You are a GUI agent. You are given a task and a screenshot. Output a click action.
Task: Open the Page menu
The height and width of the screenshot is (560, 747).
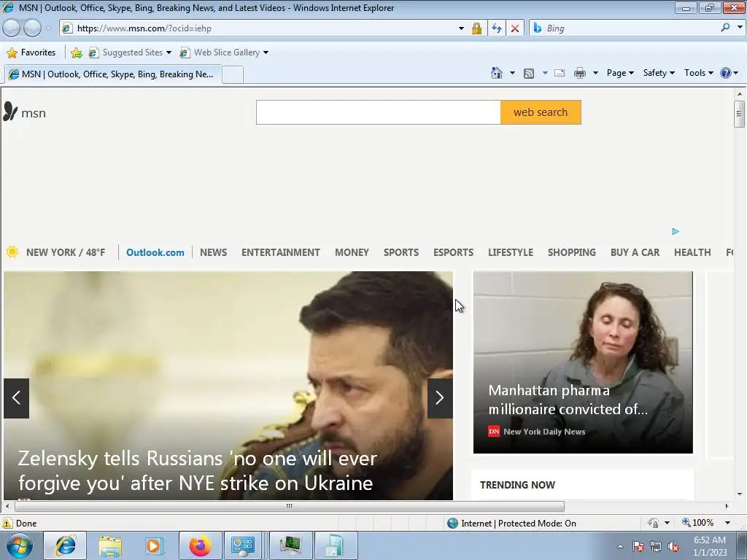(620, 73)
